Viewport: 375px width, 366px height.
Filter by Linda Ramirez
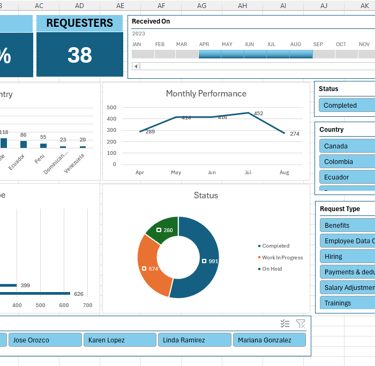(195, 340)
